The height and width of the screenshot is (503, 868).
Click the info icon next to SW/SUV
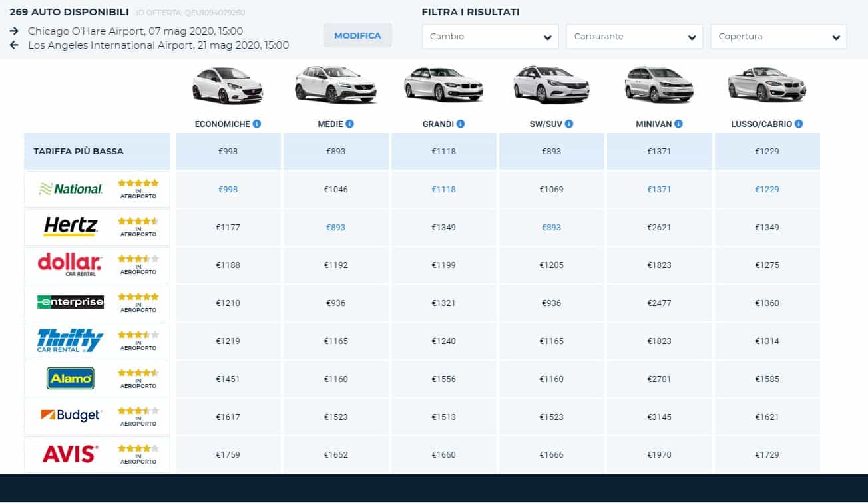tap(569, 124)
